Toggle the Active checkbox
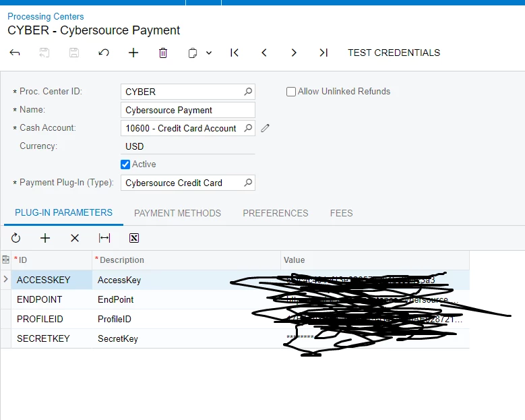525x420 pixels. click(125, 164)
